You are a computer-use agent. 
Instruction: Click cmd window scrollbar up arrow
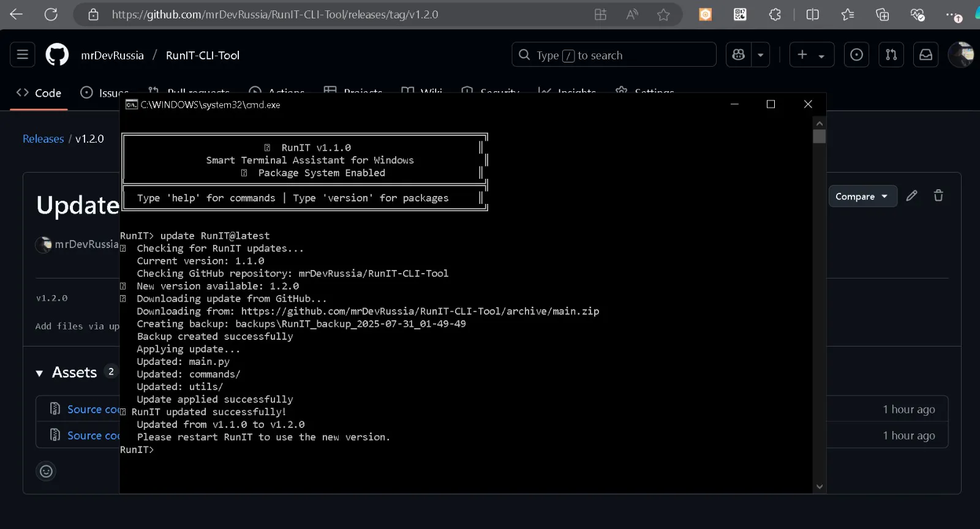(820, 124)
